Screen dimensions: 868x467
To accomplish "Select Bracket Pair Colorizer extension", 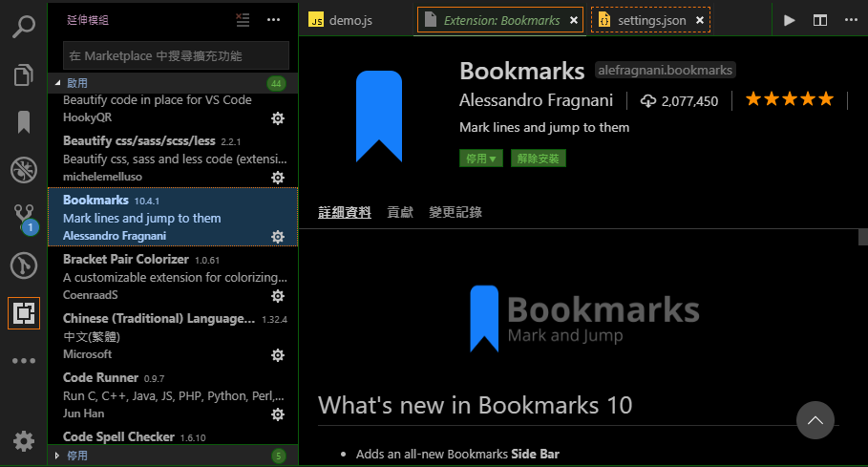I will (x=173, y=276).
